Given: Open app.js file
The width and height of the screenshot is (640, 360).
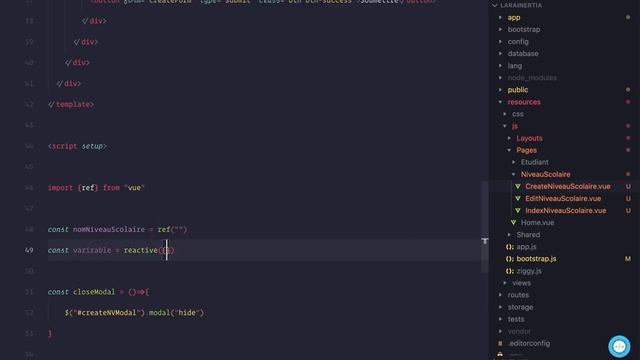Looking at the screenshot, I should click(526, 247).
